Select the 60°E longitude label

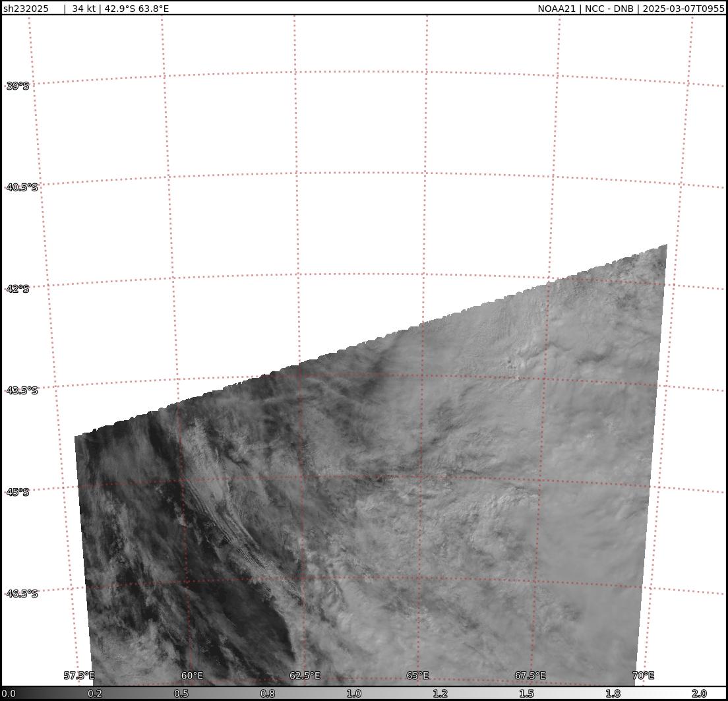coord(192,675)
